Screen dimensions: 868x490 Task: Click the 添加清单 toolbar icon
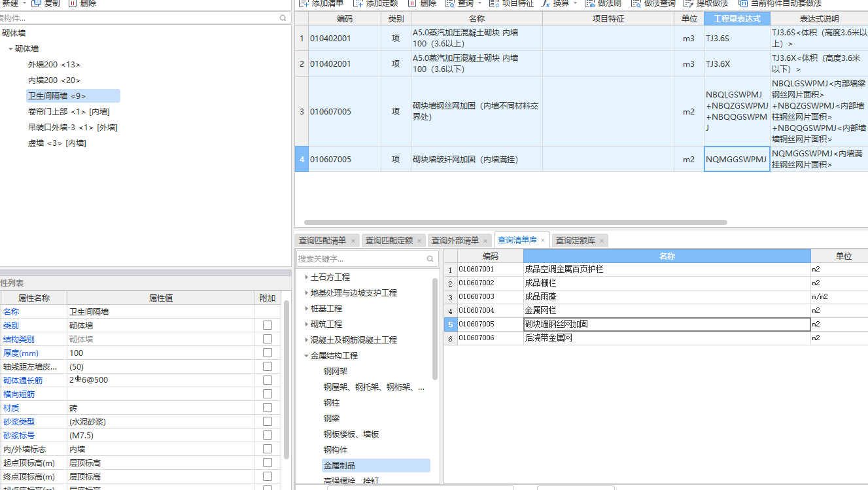[x=304, y=3]
